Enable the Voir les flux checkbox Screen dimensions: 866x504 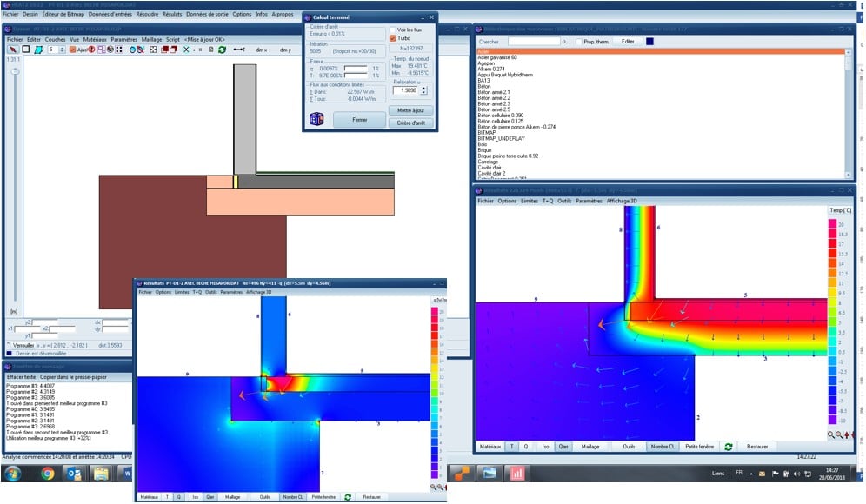[x=393, y=30]
